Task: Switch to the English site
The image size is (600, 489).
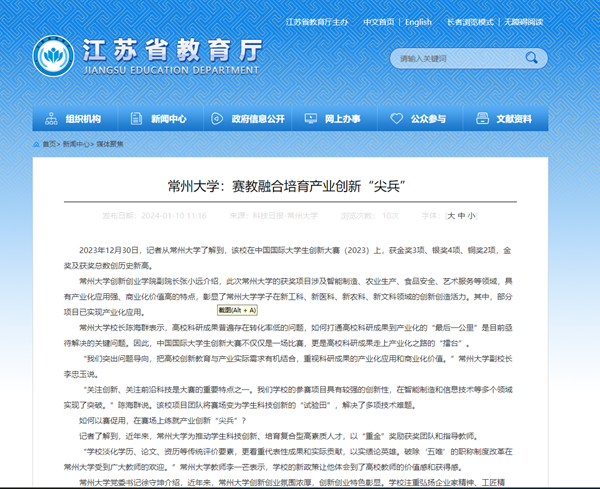Action: [418, 22]
